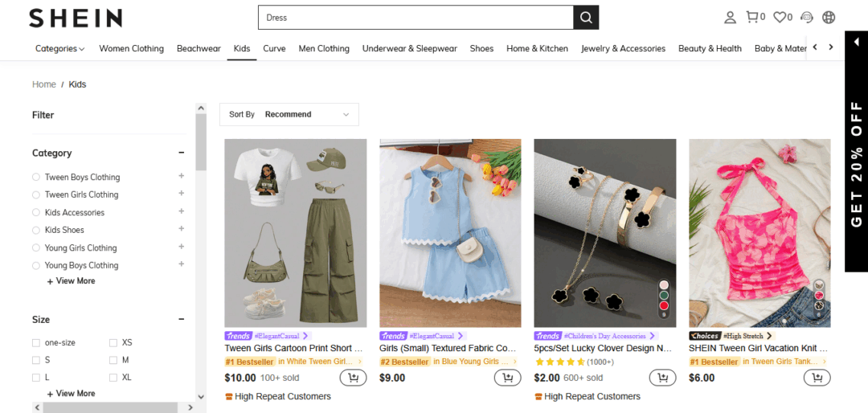
Task: Open the Men Clothing tab
Action: click(x=324, y=49)
